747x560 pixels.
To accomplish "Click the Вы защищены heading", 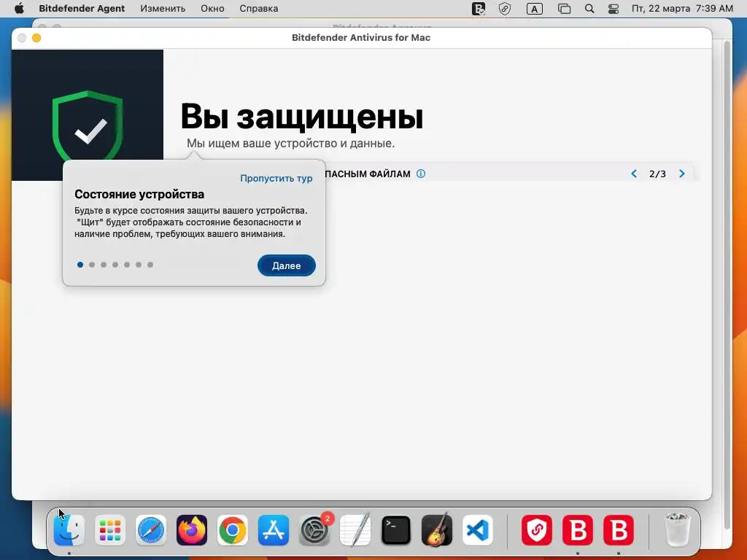I will point(302,117).
